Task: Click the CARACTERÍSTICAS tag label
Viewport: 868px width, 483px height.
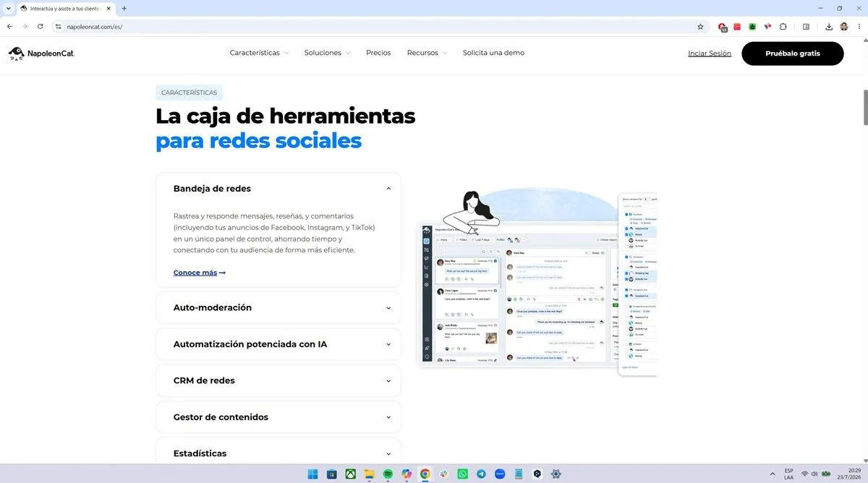Action: [189, 93]
